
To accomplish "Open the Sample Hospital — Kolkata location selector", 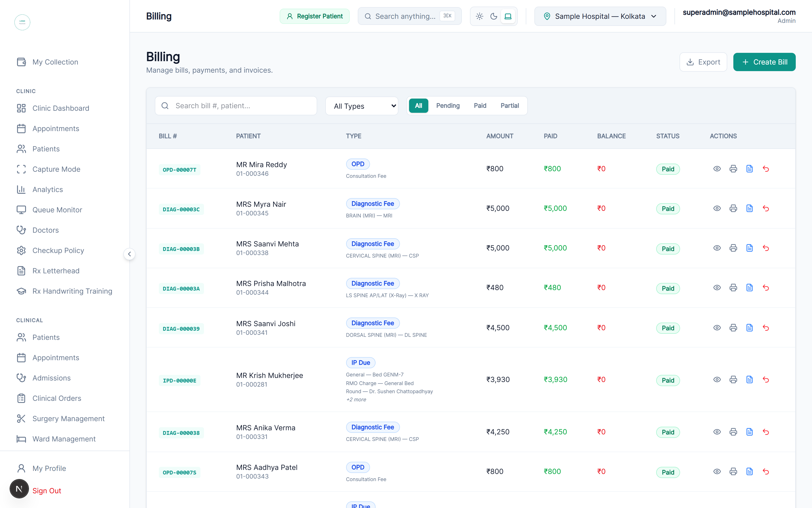I will pos(600,16).
